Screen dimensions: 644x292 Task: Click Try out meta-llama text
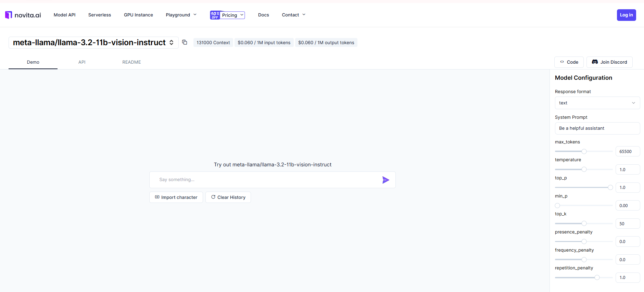coord(273,165)
